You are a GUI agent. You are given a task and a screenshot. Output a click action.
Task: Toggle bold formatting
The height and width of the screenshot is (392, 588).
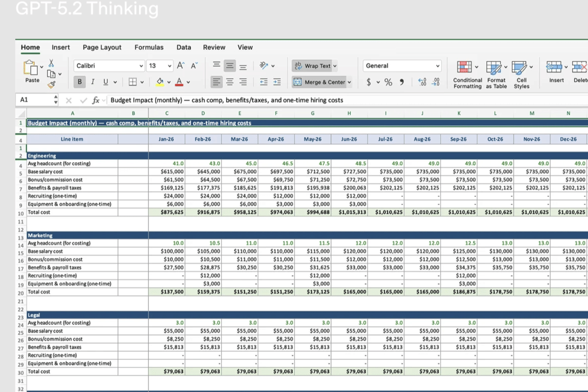pyautogui.click(x=79, y=81)
